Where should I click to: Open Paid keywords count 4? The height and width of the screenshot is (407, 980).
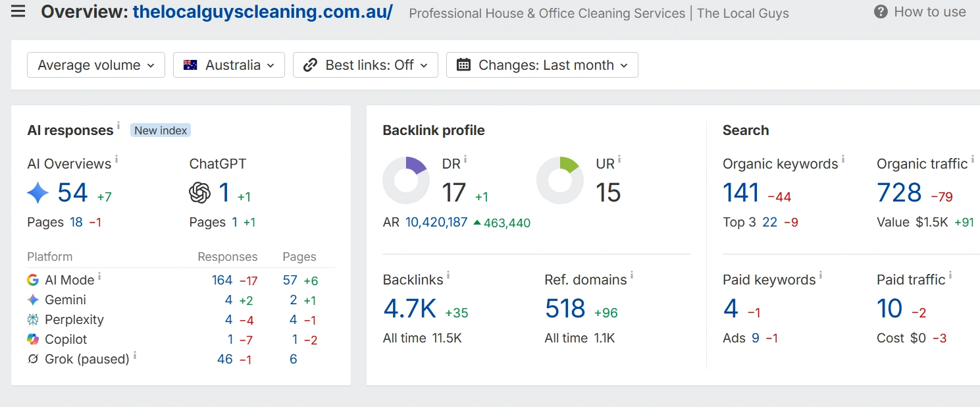coord(731,309)
